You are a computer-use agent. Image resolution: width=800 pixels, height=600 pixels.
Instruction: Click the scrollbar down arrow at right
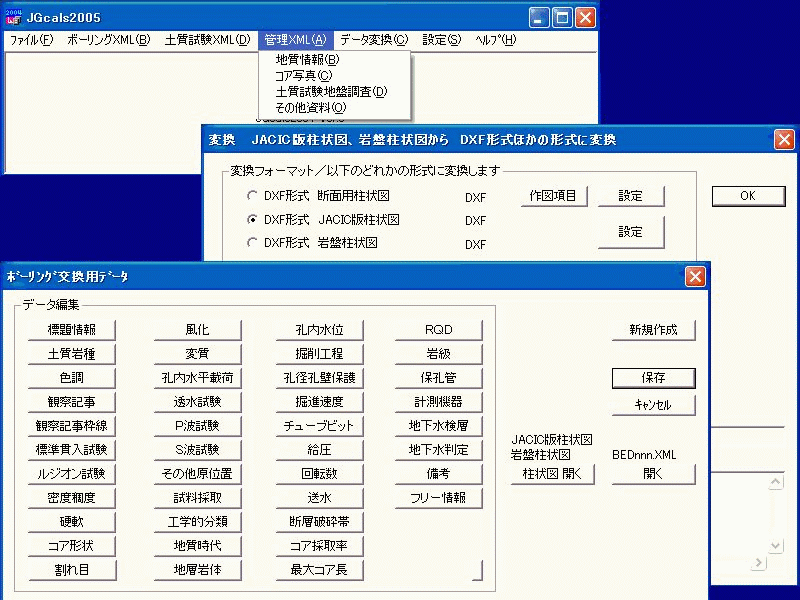point(775,545)
